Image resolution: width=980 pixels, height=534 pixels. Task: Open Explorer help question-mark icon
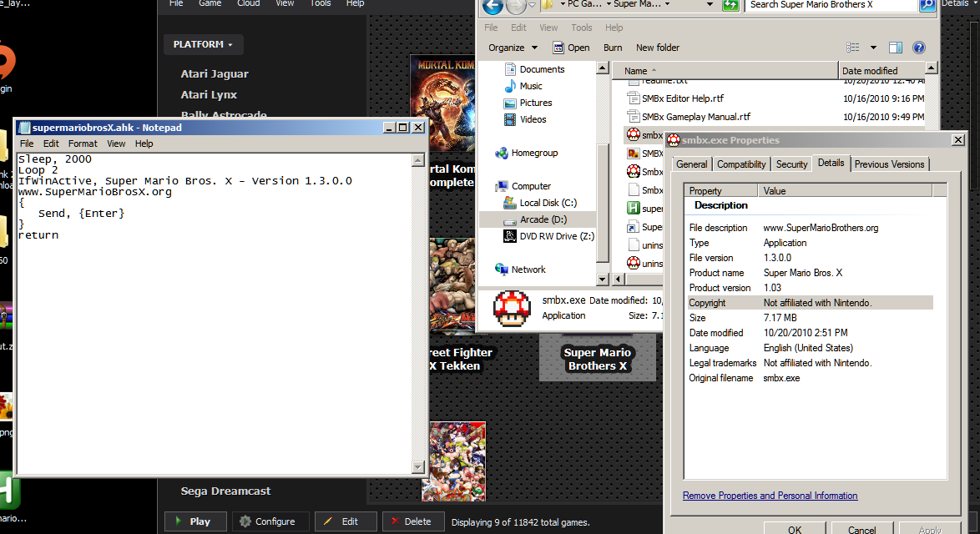[918, 48]
